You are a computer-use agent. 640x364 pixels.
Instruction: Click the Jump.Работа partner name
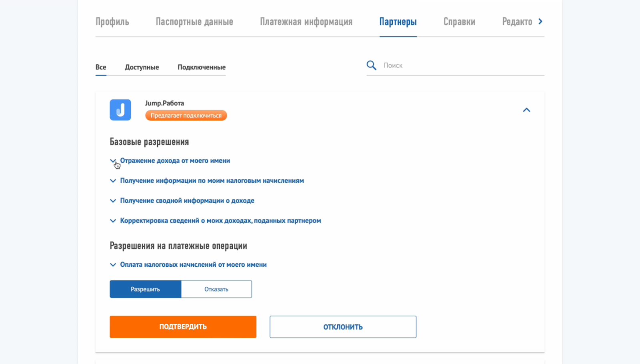164,103
